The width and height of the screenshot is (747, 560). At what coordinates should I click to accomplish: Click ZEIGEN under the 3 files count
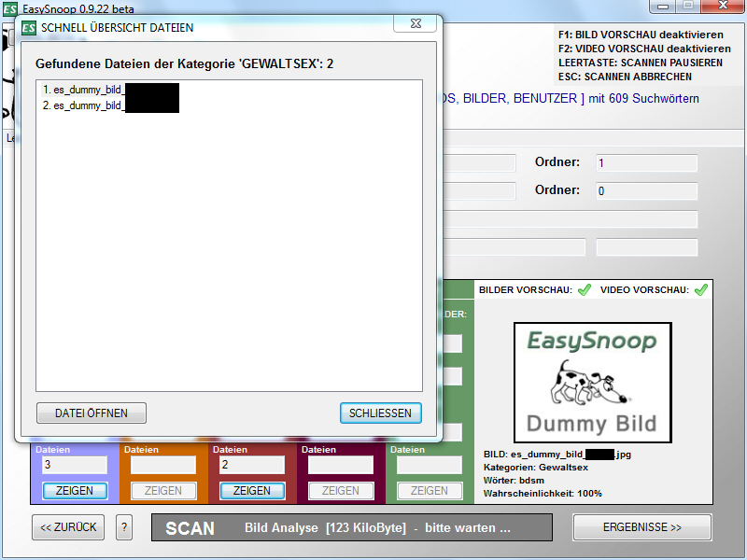pos(75,491)
